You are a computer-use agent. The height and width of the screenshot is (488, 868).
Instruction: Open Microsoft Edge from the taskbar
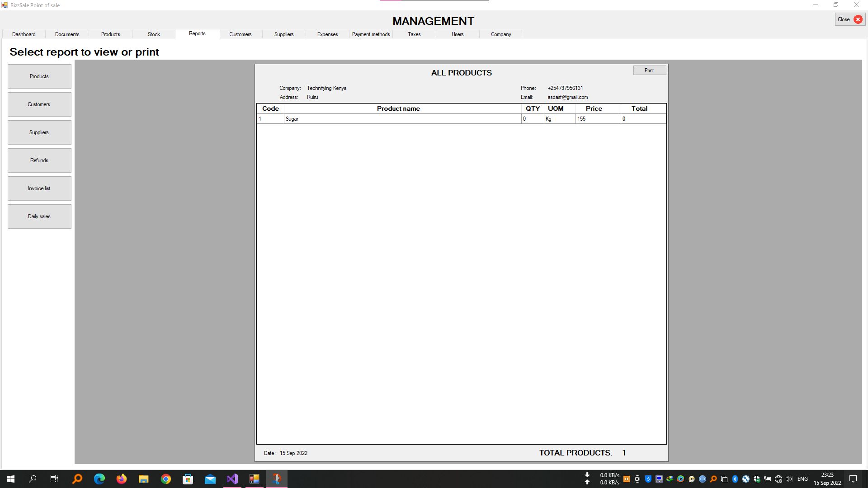click(99, 479)
